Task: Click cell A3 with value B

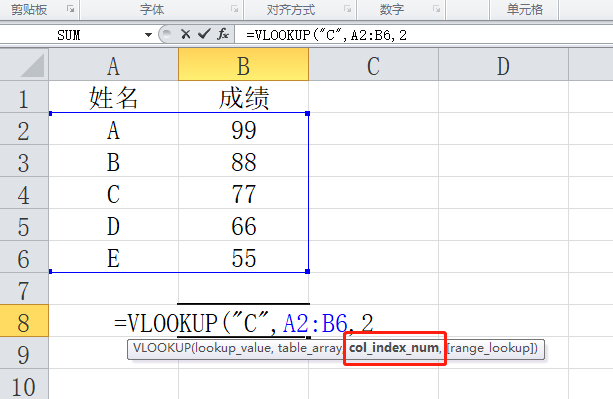Action: tap(113, 161)
